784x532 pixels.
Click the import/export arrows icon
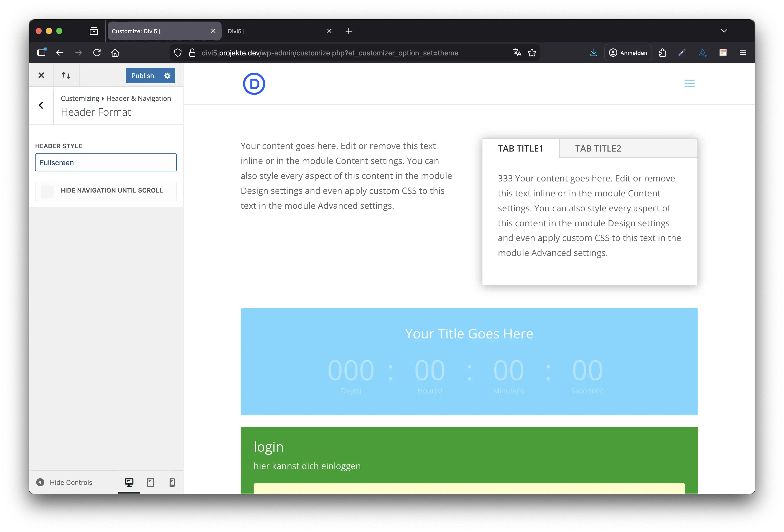point(66,75)
